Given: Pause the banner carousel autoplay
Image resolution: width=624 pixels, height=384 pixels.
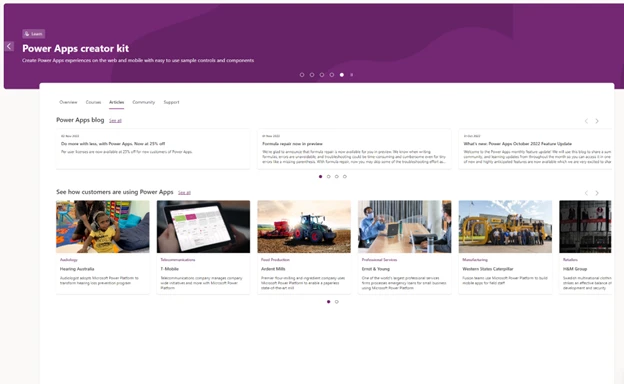Looking at the screenshot, I should coord(351,75).
